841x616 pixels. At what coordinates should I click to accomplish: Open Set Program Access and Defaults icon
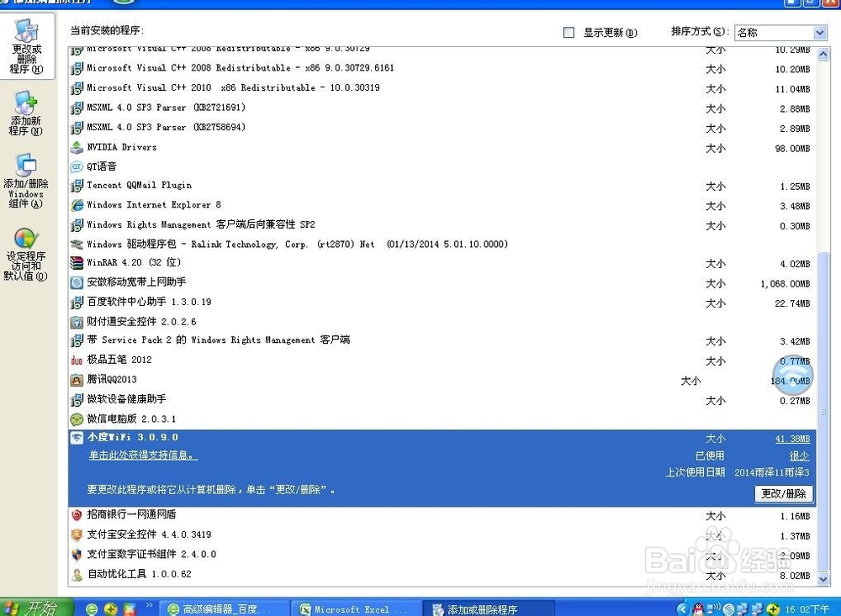[26, 239]
